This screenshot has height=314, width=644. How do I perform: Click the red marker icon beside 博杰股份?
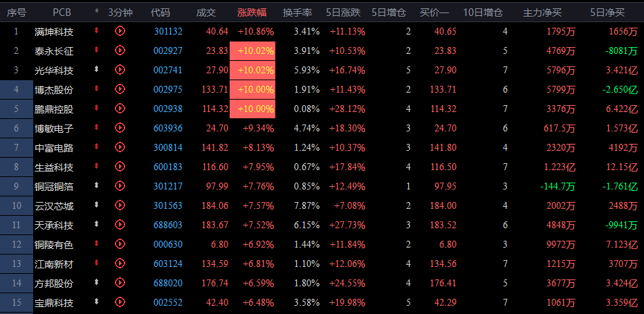(x=97, y=89)
